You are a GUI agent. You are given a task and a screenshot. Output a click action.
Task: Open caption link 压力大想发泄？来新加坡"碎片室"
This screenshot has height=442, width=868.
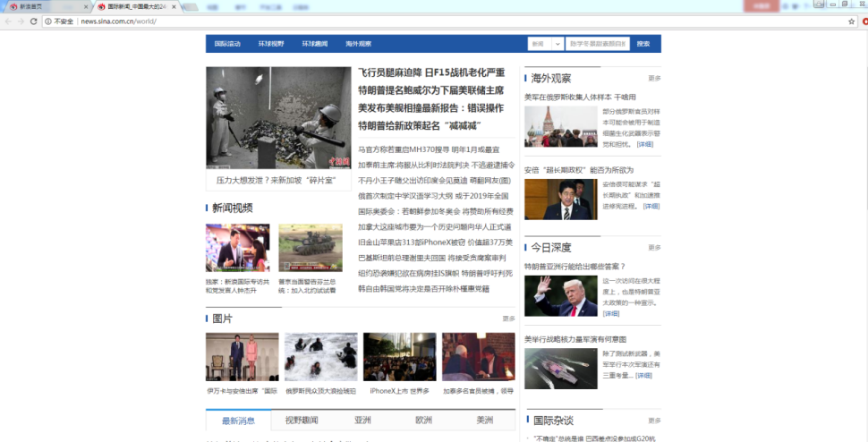pos(277,181)
